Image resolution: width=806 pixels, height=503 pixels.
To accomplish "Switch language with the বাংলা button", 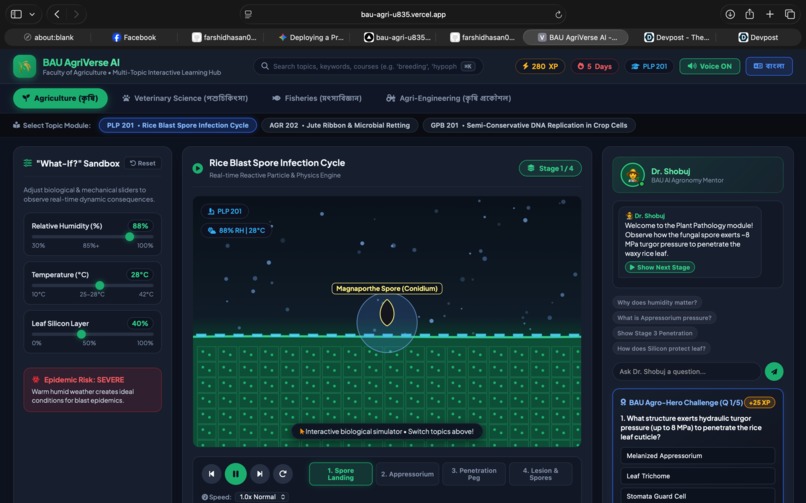I will (x=769, y=66).
